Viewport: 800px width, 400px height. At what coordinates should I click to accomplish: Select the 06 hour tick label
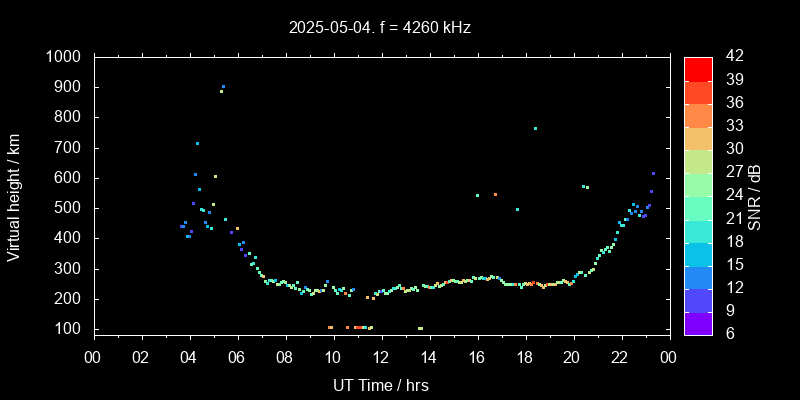click(237, 357)
